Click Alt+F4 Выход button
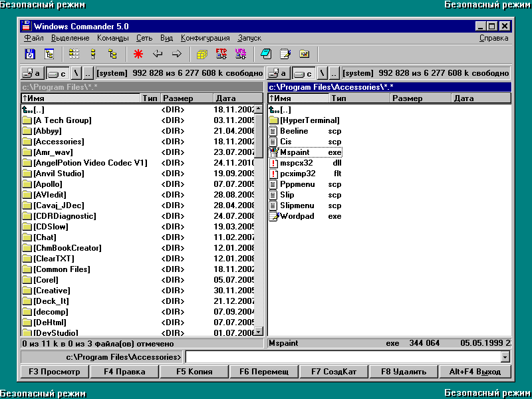Viewport: 532px width, 399px height. (x=475, y=372)
